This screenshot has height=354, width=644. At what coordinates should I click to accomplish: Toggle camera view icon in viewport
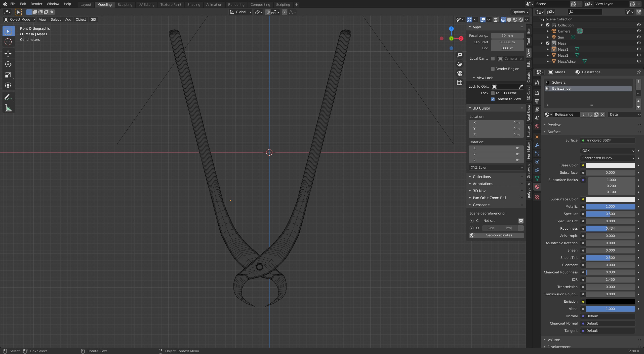(460, 73)
